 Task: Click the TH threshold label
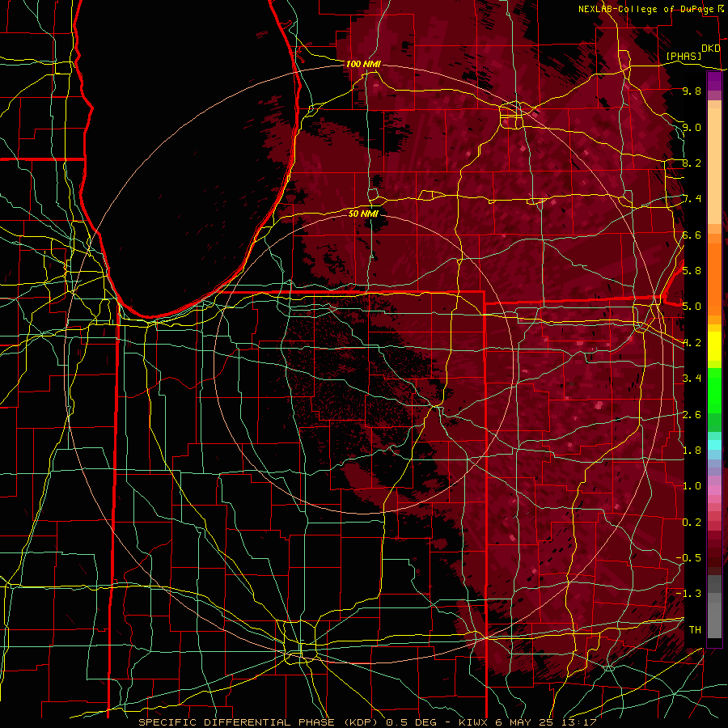[x=695, y=630]
